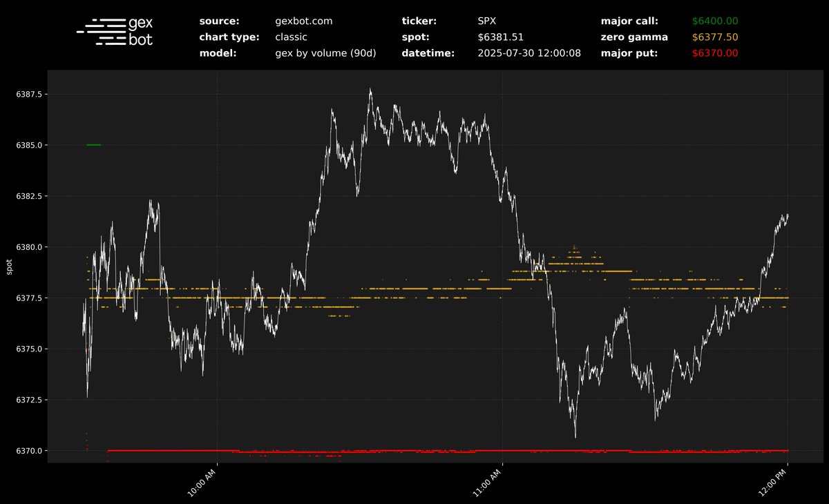Screen dimensions: 829x504
Task: Click the short green major call line at 6385
Action: tap(94, 145)
